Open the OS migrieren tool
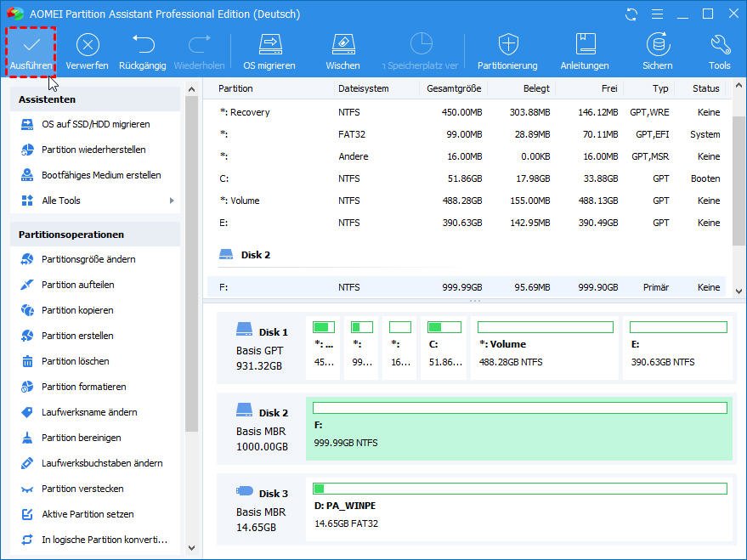747x560 pixels. point(269,45)
